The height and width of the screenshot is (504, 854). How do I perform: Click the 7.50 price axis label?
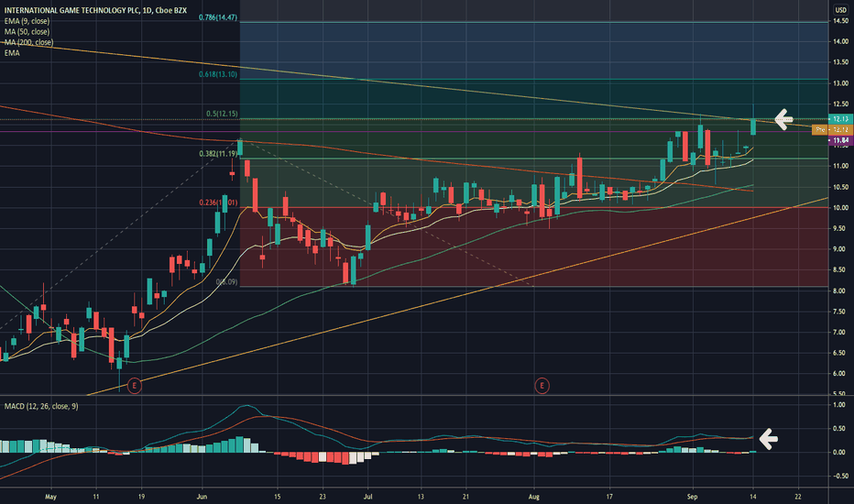tap(840, 312)
